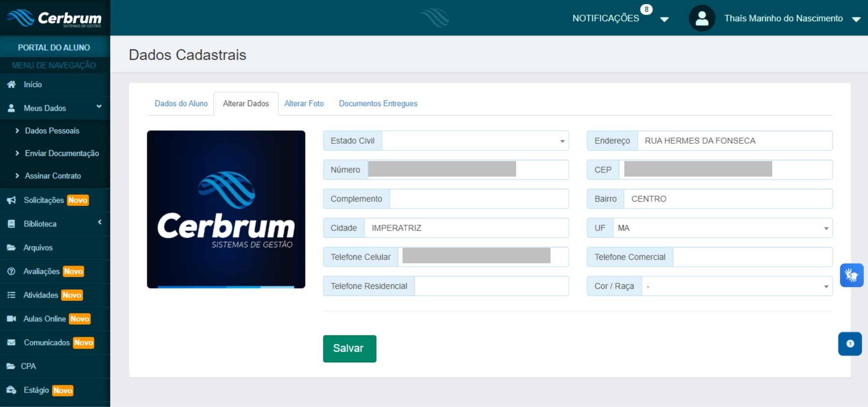
Task: Open user menu arrow beside Thaís Marinho
Action: tap(856, 19)
